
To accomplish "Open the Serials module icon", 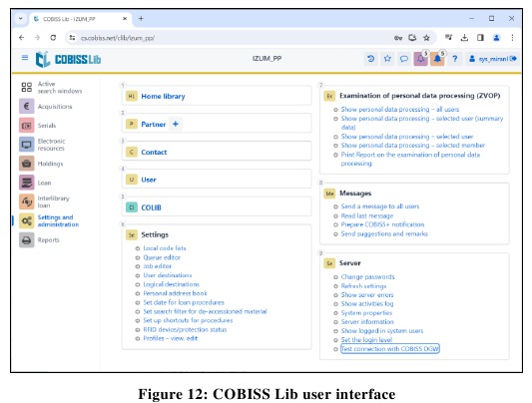I will [27, 126].
